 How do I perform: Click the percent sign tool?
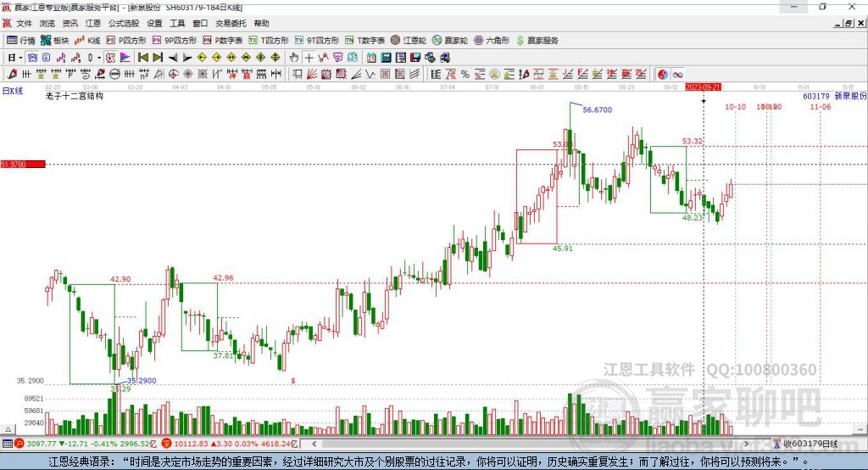click(x=465, y=75)
